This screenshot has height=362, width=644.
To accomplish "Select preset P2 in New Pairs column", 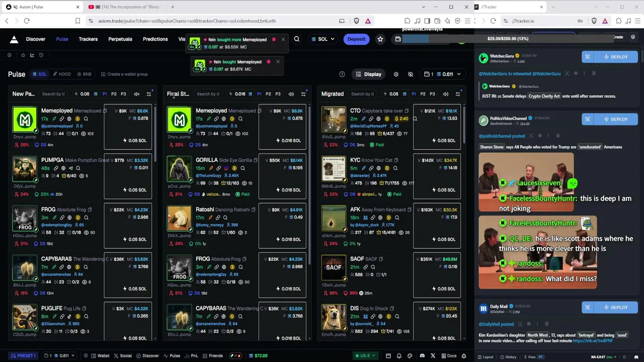I will coord(114,94).
